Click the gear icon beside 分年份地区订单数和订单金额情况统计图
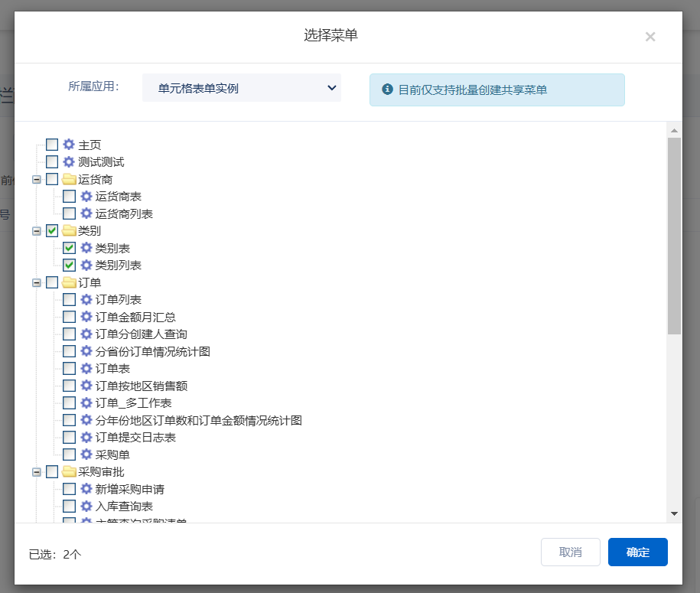Screen dimensions: 700x593 coord(86,420)
